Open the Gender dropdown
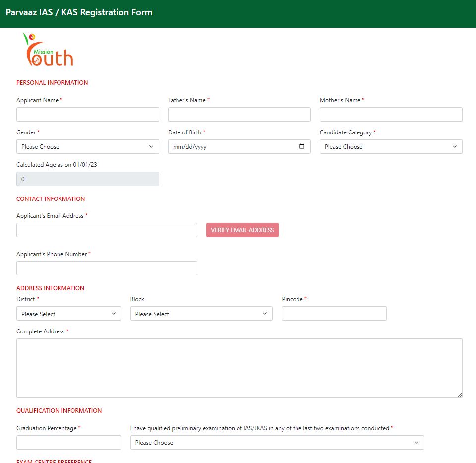This screenshot has width=476, height=463. point(88,147)
